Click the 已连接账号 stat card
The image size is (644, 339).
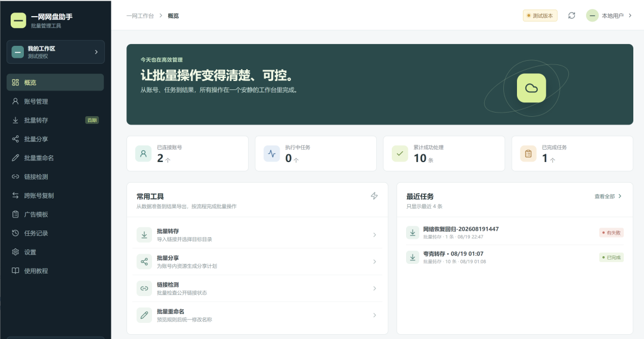point(188,154)
